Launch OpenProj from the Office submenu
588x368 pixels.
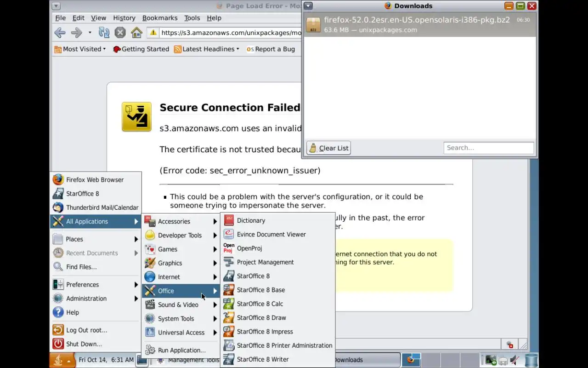coord(278,248)
